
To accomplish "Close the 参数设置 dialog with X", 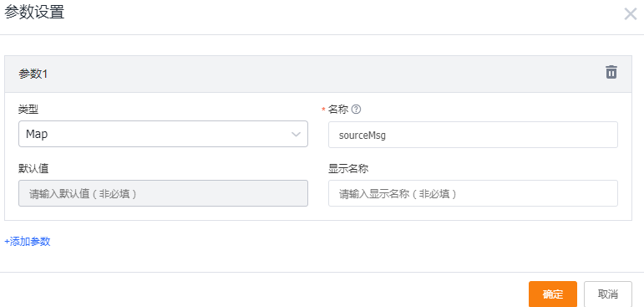I will (x=631, y=14).
